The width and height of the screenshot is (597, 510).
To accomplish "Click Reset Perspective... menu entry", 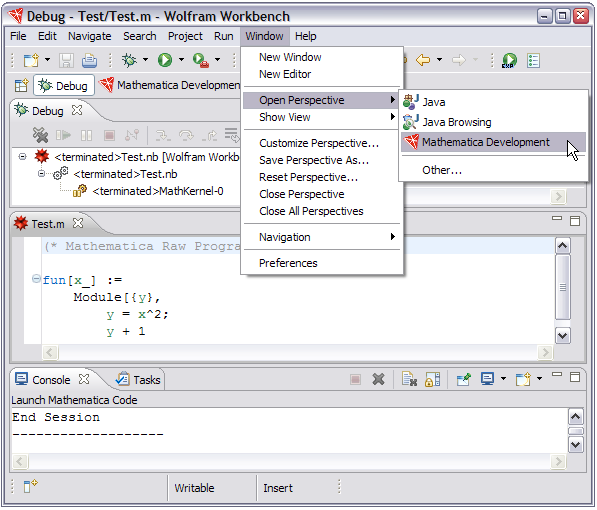I will click(x=322, y=177).
